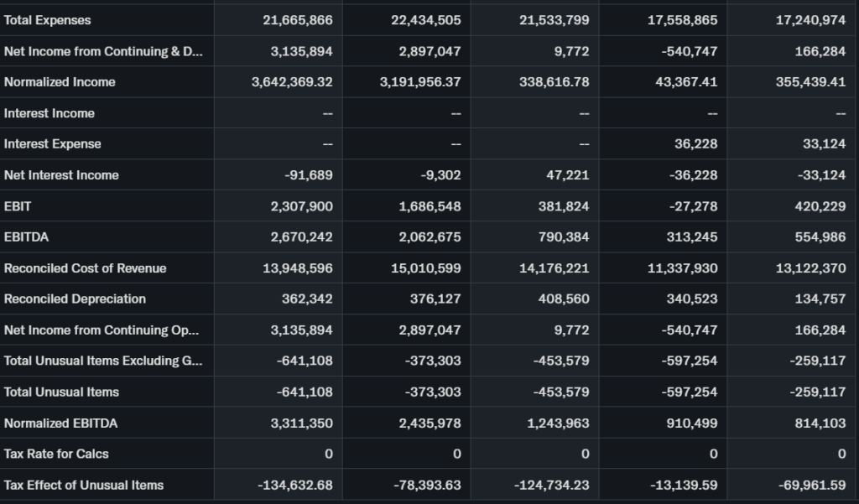
Task: Click the Total Expenses value 21,665,866
Action: [x=298, y=20]
